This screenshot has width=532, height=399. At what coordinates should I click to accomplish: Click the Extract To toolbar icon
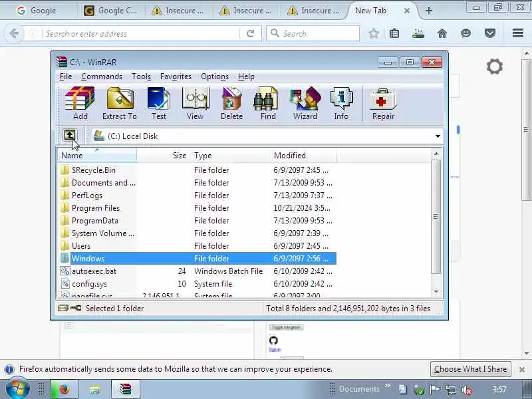click(120, 104)
